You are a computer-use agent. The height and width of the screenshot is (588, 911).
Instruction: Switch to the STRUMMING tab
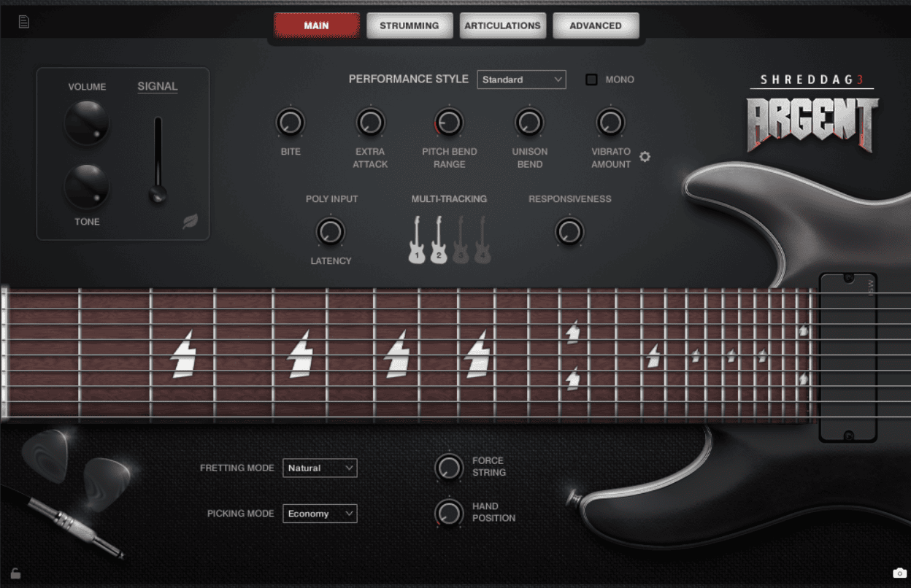410,25
